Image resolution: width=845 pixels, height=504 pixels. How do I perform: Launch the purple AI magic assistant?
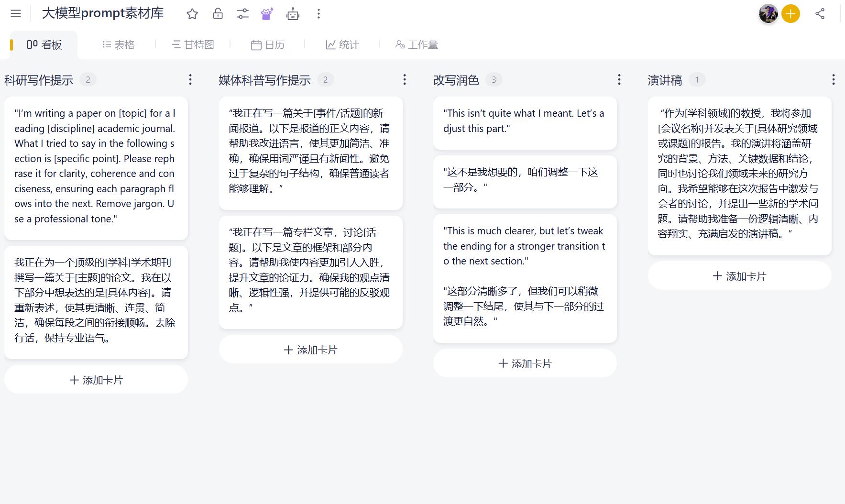coord(267,14)
